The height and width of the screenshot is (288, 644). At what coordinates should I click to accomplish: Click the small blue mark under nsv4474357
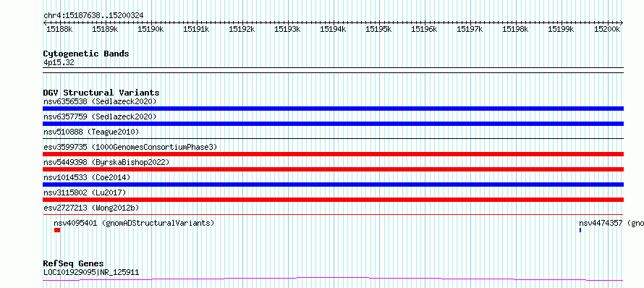pyautogui.click(x=580, y=230)
